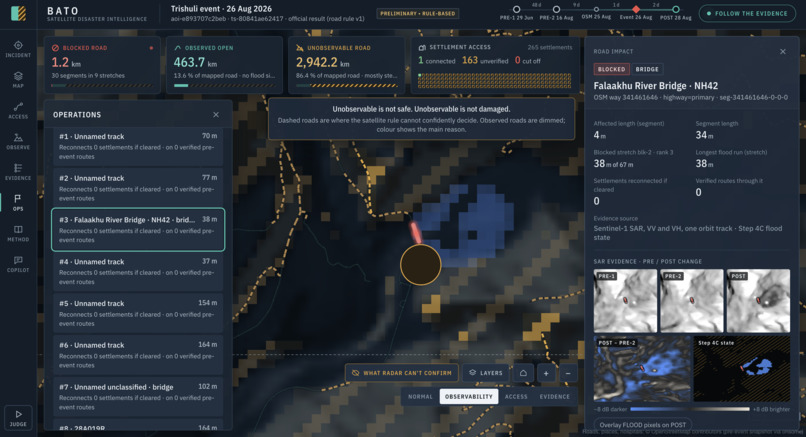Click the home reset-view map icon
806x437 pixels.
coord(523,373)
